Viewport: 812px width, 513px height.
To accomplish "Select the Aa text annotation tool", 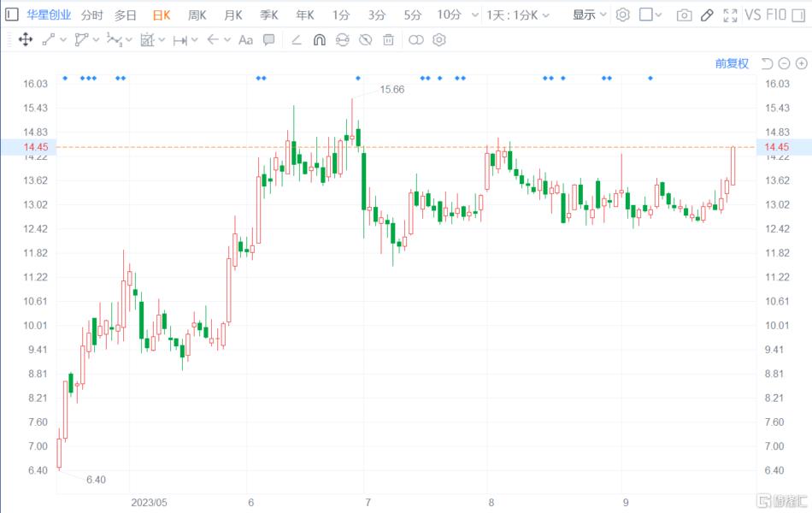I will pos(245,40).
